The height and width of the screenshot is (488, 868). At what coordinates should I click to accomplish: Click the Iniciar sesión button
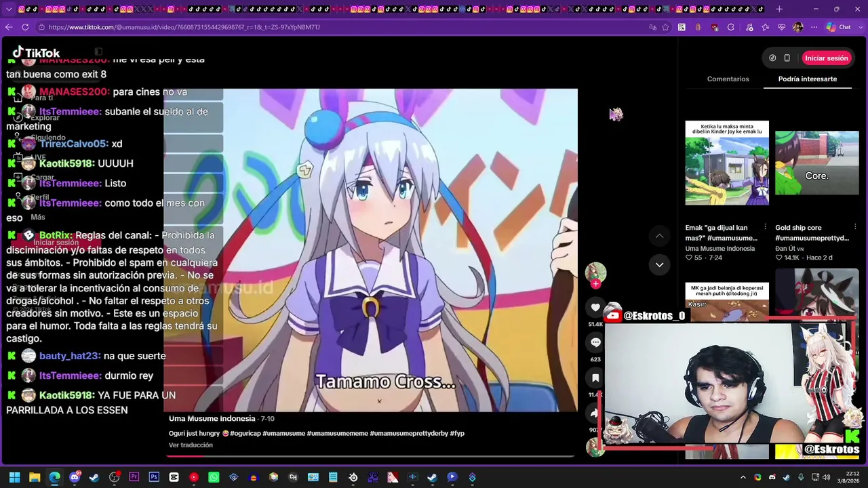(826, 58)
